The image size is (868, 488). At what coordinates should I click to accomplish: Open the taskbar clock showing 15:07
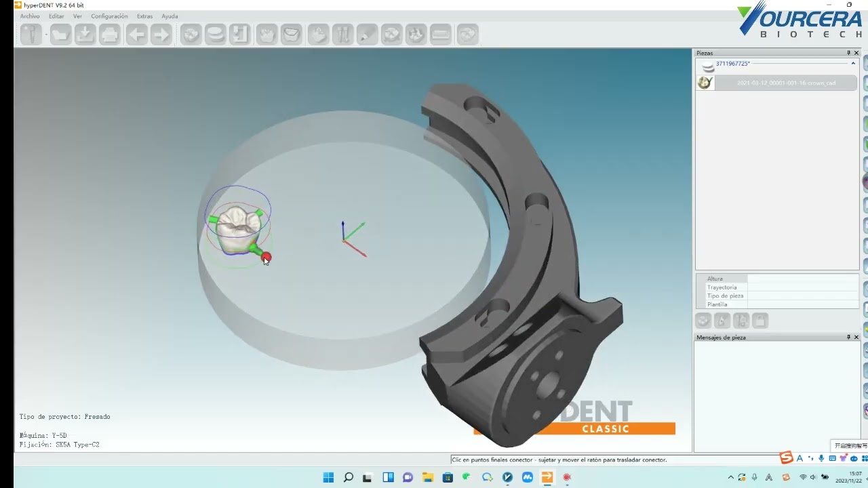(848, 477)
